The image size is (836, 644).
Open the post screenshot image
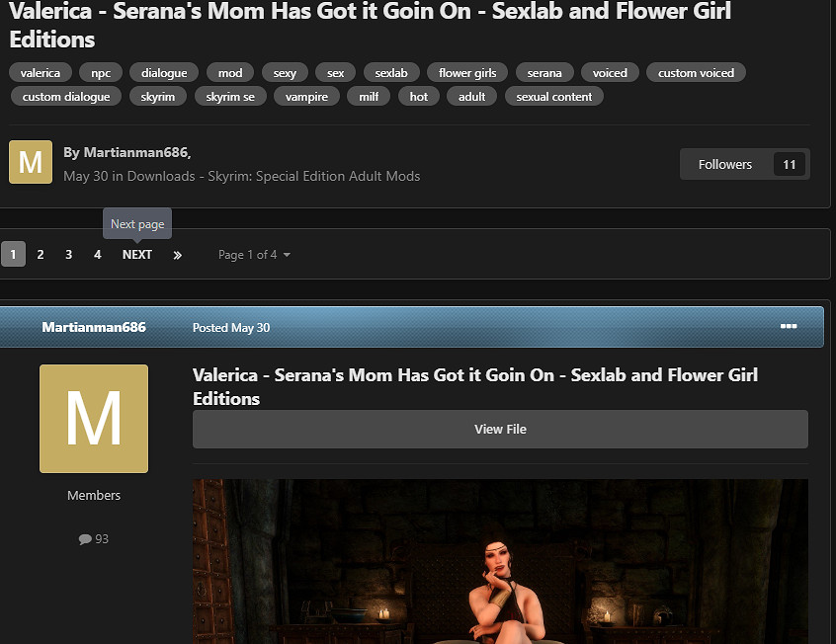[x=500, y=561]
